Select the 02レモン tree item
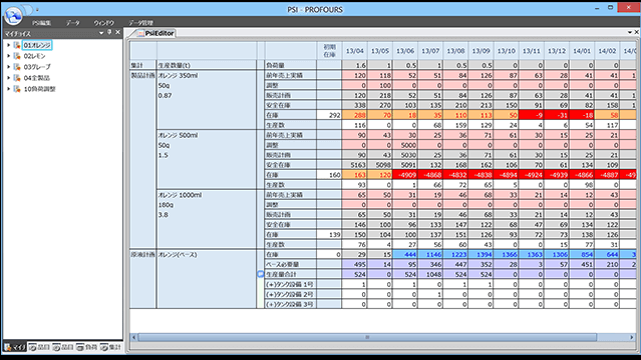Viewport: 641px width, 360px height. pos(34,56)
